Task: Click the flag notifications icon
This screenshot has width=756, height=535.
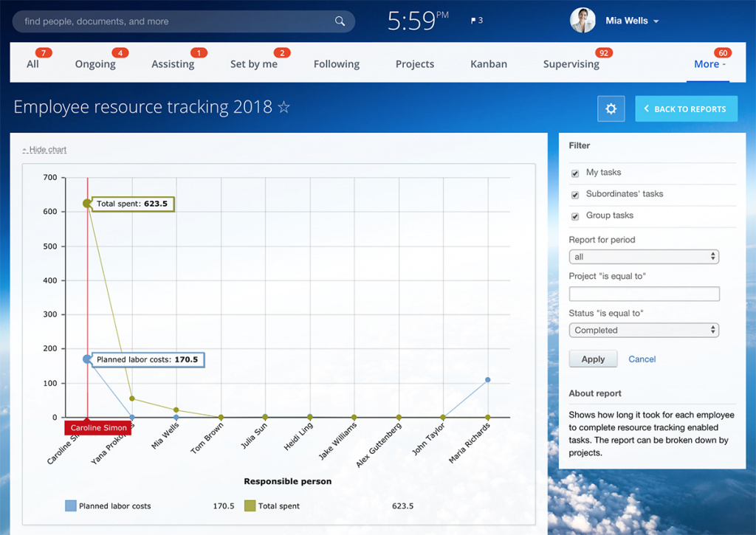Action: [x=473, y=21]
